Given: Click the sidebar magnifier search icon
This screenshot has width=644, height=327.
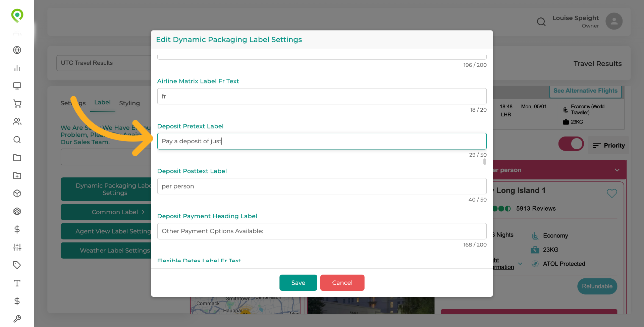Looking at the screenshot, I should 17,140.
